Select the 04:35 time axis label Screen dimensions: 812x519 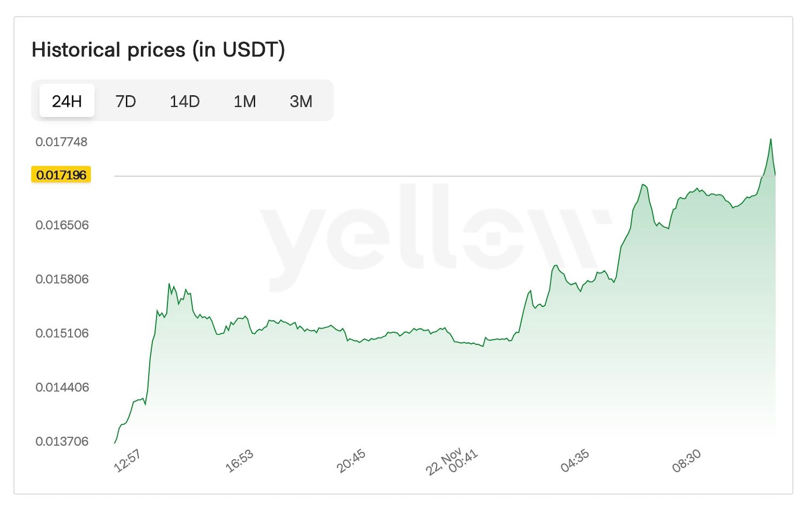575,461
